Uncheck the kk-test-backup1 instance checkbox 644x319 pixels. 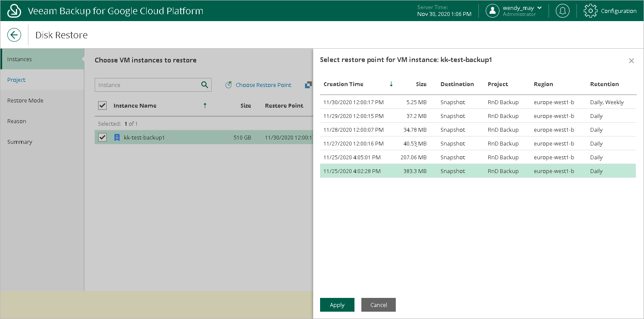[x=102, y=137]
